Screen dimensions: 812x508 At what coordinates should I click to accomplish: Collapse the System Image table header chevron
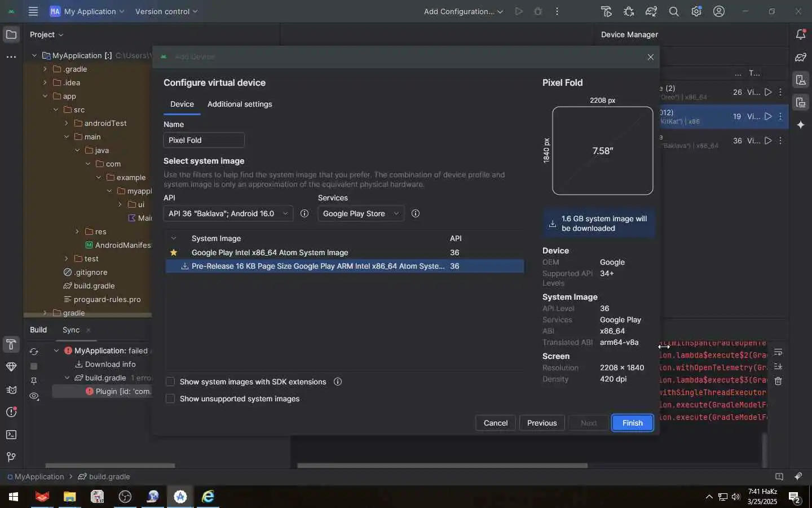point(174,238)
